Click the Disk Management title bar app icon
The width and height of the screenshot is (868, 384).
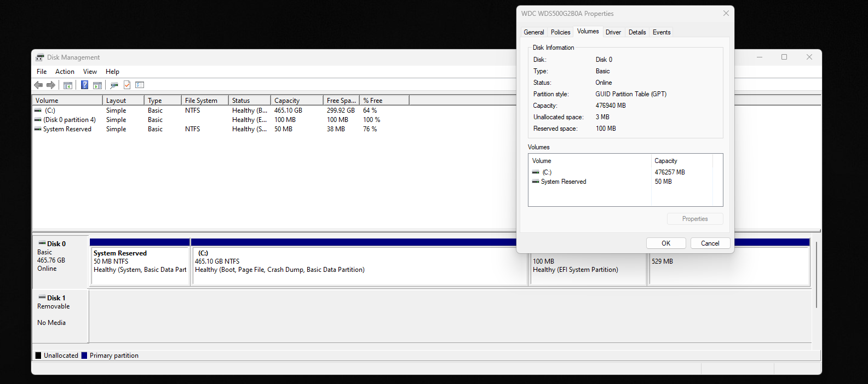pos(40,57)
